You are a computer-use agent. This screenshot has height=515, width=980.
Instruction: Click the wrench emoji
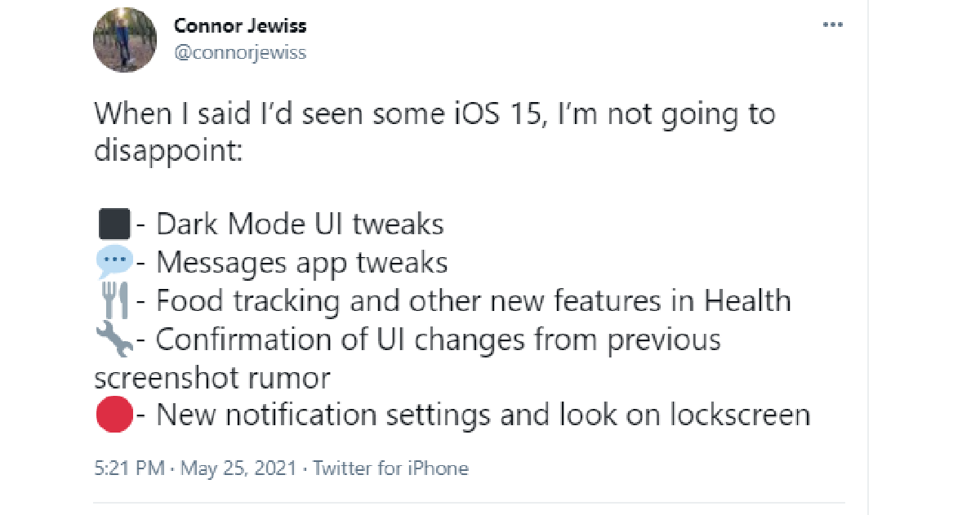click(x=114, y=340)
